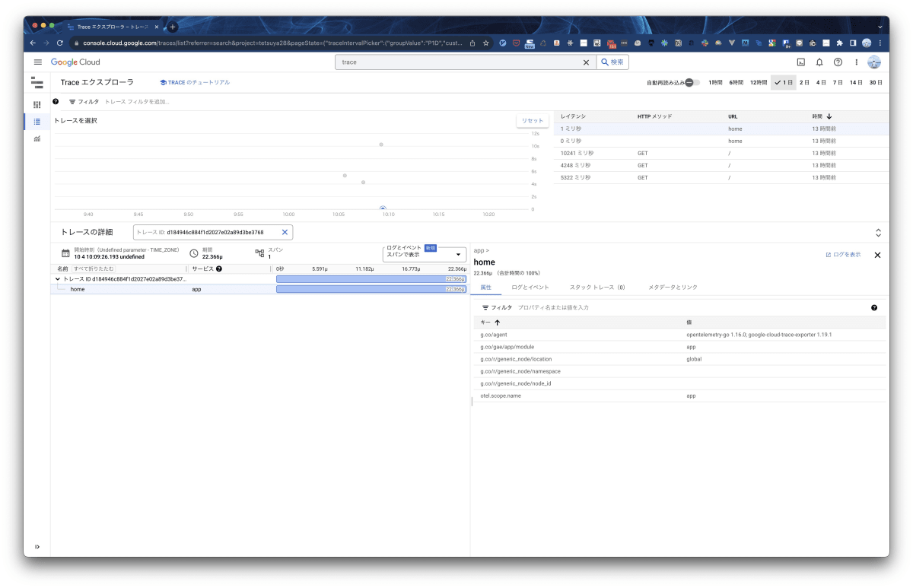Click the home span latency bar

[x=371, y=289]
